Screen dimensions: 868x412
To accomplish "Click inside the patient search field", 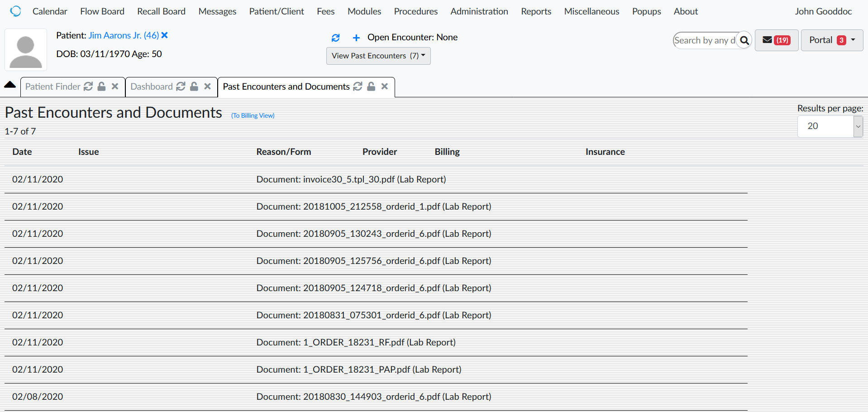I will click(x=705, y=40).
